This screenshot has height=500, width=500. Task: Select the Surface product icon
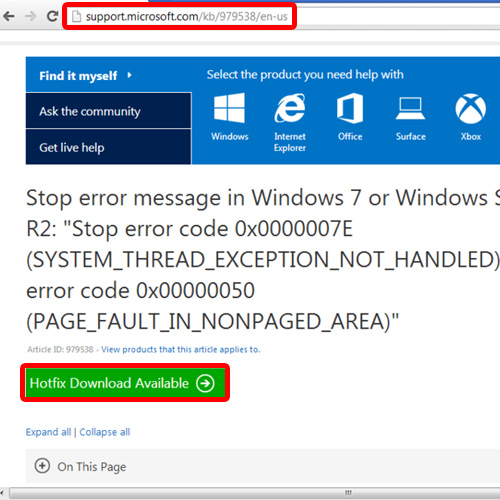pyautogui.click(x=410, y=108)
